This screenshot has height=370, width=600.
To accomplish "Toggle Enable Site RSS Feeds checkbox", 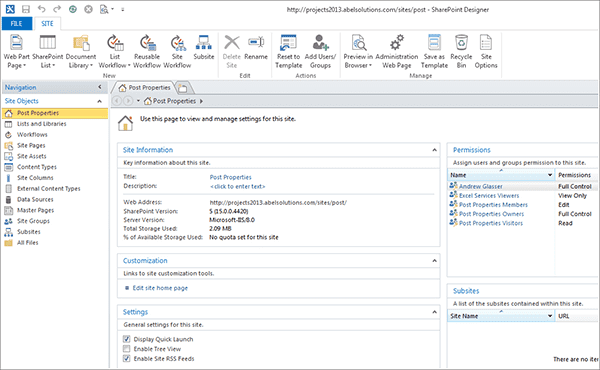I will [x=127, y=359].
